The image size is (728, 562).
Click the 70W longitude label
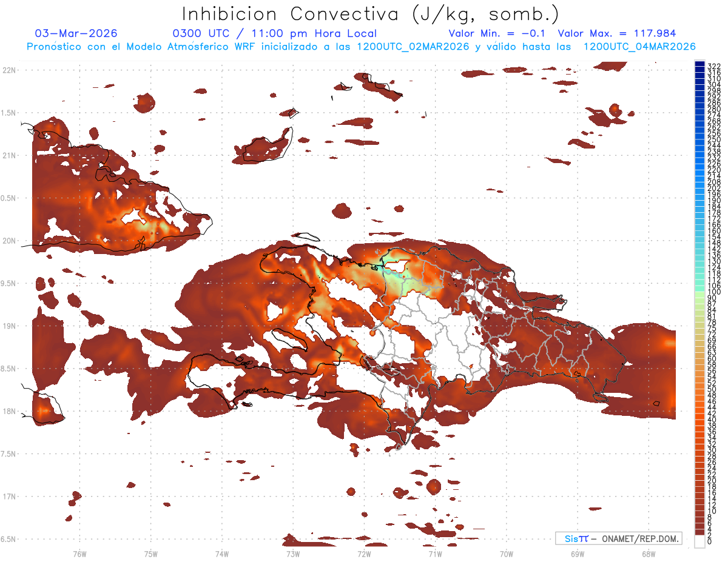506,554
